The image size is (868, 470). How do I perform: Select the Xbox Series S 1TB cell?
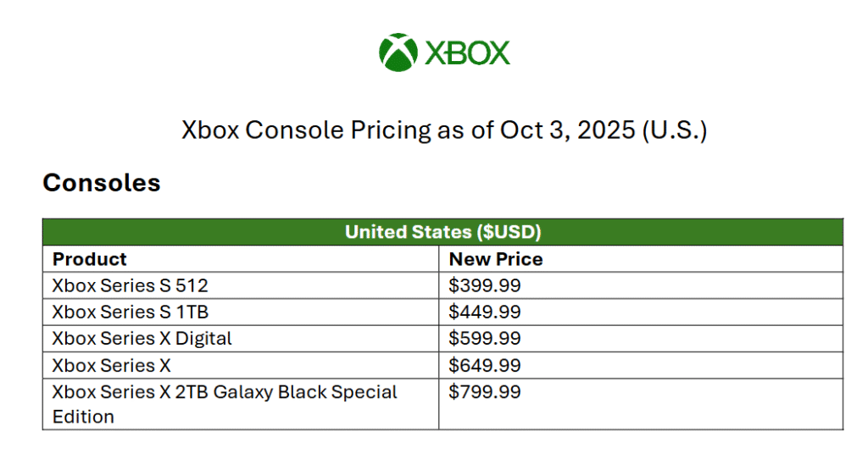pyautogui.click(x=241, y=312)
